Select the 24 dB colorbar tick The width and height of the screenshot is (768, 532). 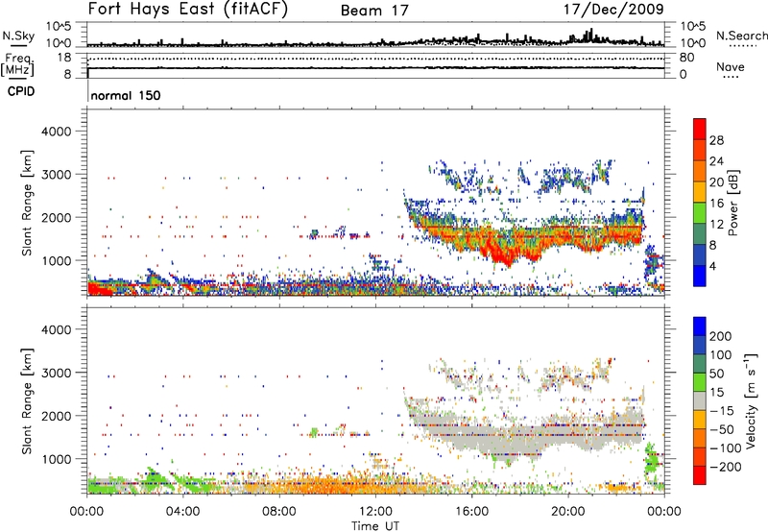click(x=716, y=161)
